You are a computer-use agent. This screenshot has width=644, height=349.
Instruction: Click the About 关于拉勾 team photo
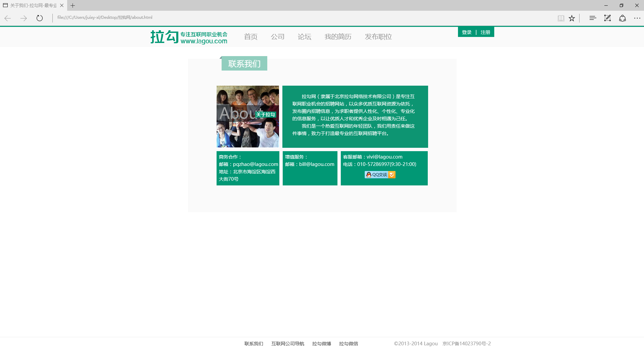[x=248, y=117]
